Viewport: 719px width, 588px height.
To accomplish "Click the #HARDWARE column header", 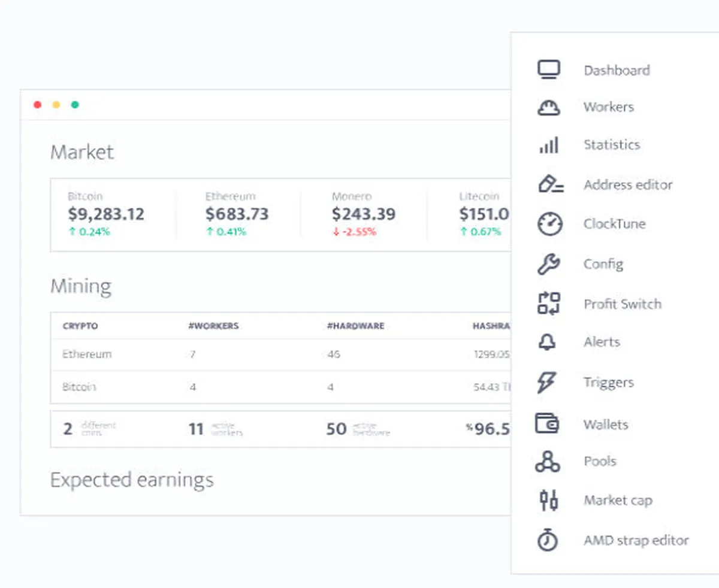I will tap(356, 326).
